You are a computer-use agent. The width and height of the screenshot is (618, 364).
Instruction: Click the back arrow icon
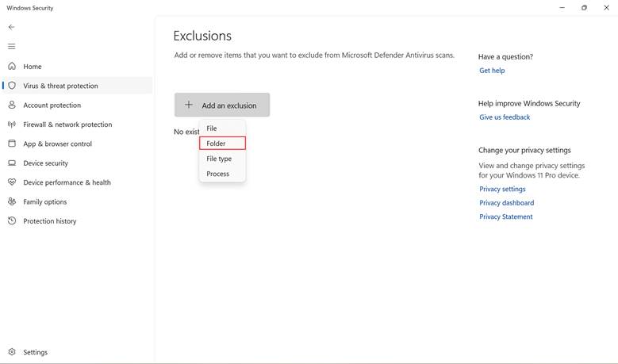11,27
